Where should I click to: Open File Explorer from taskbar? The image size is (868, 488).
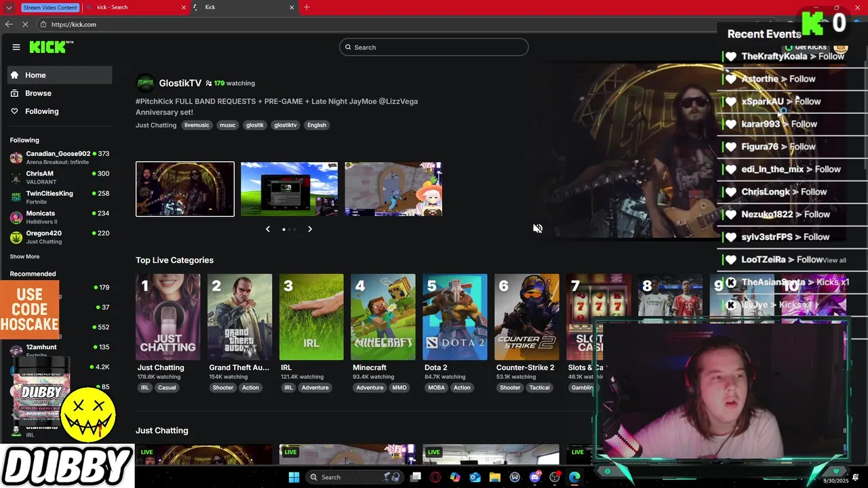coord(495,477)
